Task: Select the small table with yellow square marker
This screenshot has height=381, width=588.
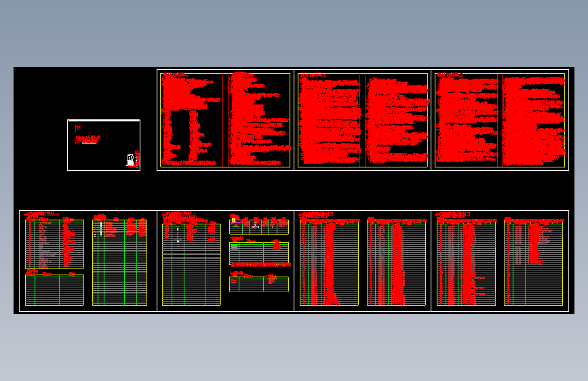Action: point(259,227)
